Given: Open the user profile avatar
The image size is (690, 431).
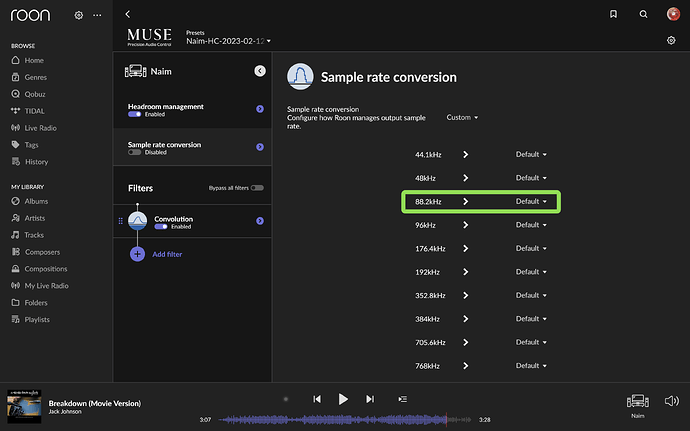Looking at the screenshot, I should click(x=673, y=14).
